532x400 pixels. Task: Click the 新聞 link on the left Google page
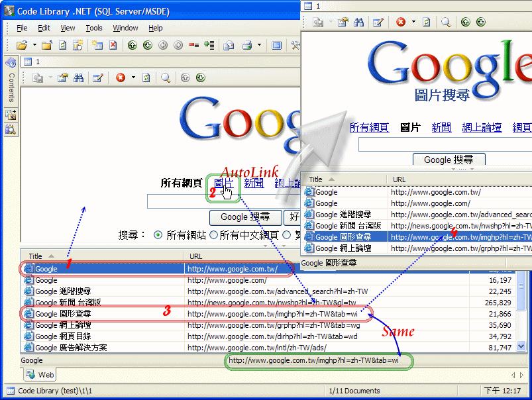click(254, 183)
